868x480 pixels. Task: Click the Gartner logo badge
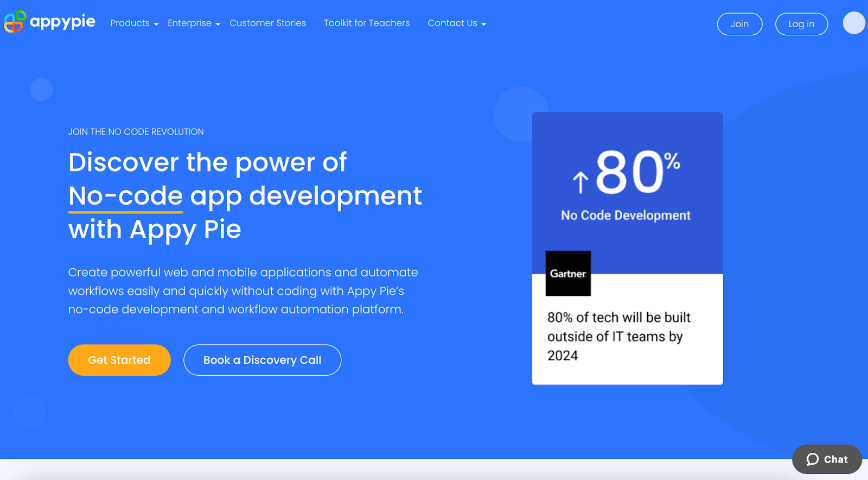568,273
